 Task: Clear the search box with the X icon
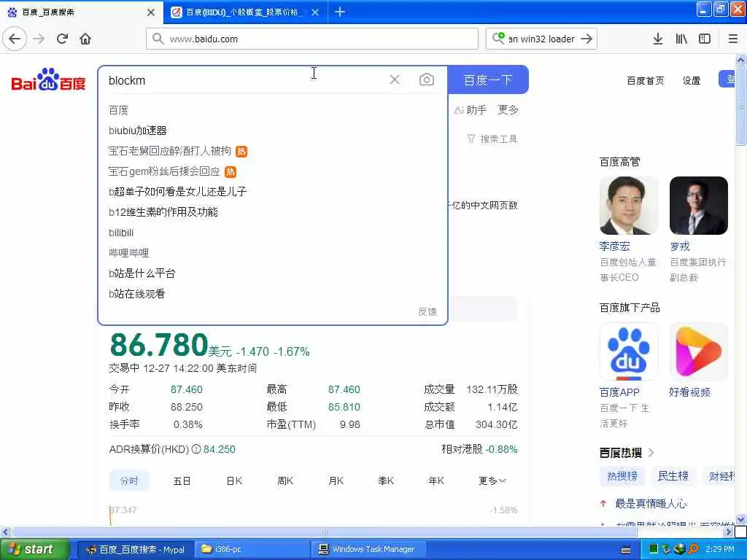(395, 79)
